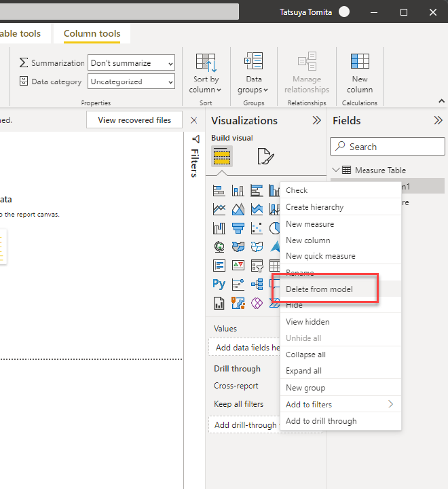Click the Measure Table name

coord(380,170)
